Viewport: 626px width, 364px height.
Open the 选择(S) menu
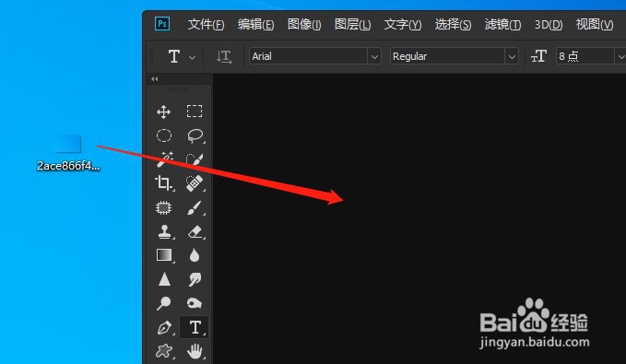(453, 24)
